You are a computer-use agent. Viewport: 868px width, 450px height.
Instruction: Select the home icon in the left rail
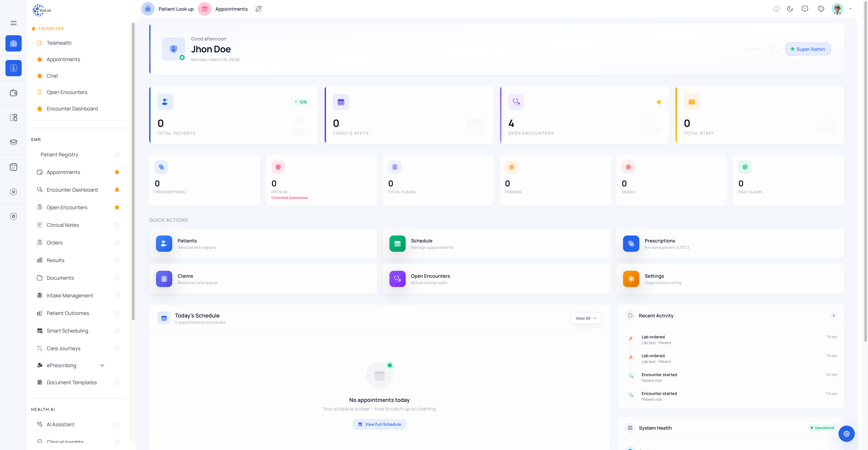(x=14, y=43)
